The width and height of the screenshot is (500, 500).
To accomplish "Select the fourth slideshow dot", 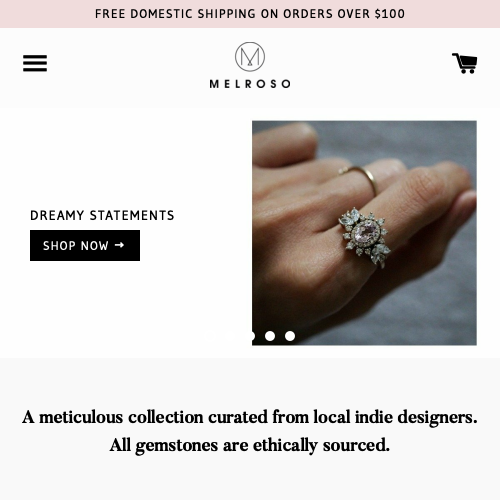I will coord(270,336).
